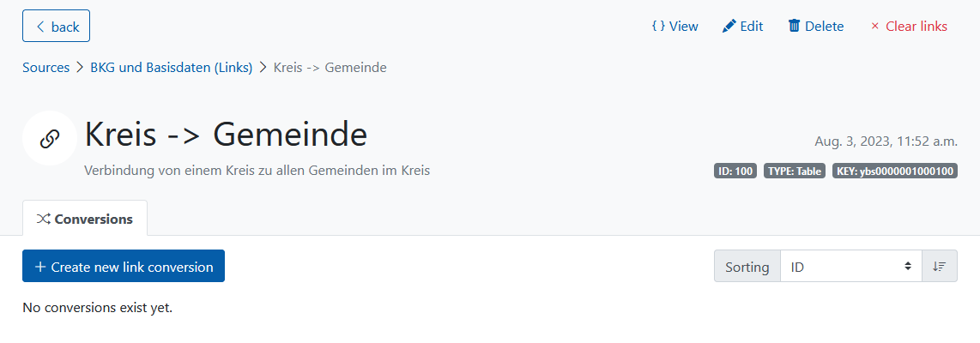This screenshot has width=980, height=343.
Task: Click the KEY: ybs0000001000100 badge
Action: (x=895, y=171)
